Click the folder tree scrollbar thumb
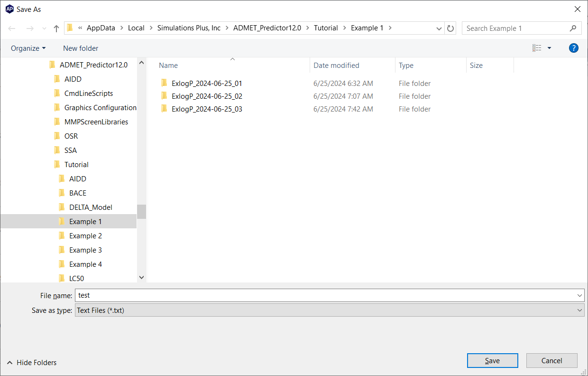The width and height of the screenshot is (588, 376). click(x=142, y=212)
